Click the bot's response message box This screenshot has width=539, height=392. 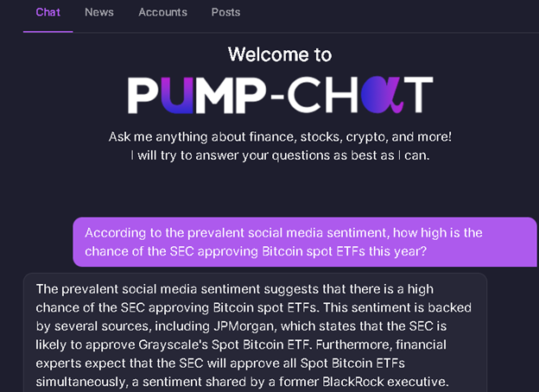tap(255, 332)
